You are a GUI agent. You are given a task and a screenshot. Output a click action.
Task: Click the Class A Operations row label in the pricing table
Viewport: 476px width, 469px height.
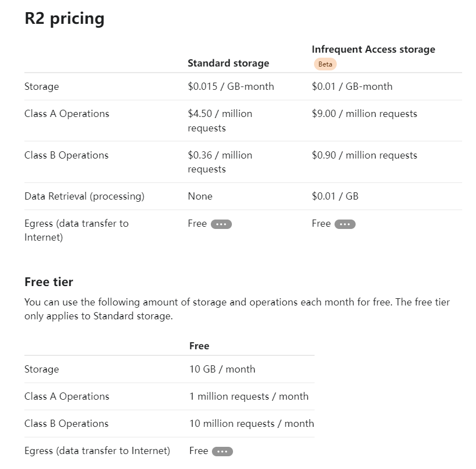click(x=67, y=114)
